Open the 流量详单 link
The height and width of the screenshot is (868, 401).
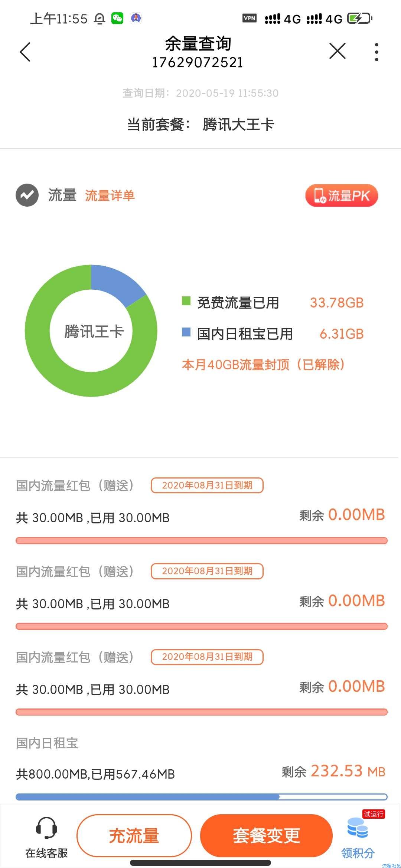(110, 195)
